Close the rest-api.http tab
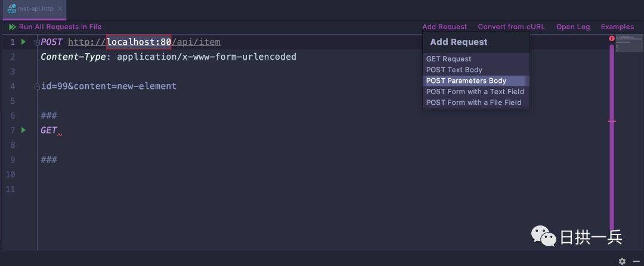This screenshot has height=266, width=644. [x=60, y=9]
